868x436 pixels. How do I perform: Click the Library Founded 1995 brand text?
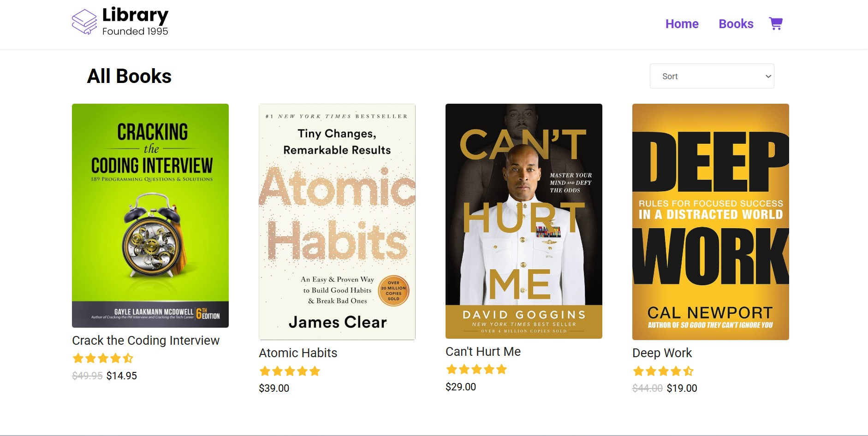[135, 22]
